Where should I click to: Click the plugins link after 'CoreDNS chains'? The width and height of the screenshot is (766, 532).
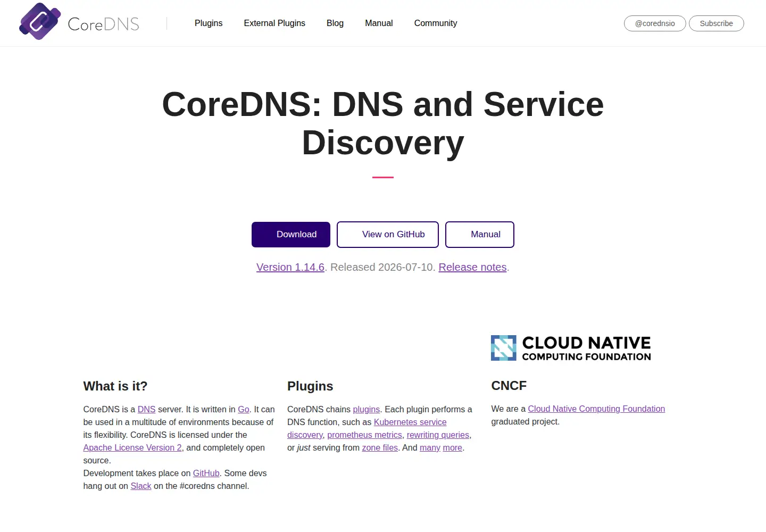pos(367,409)
